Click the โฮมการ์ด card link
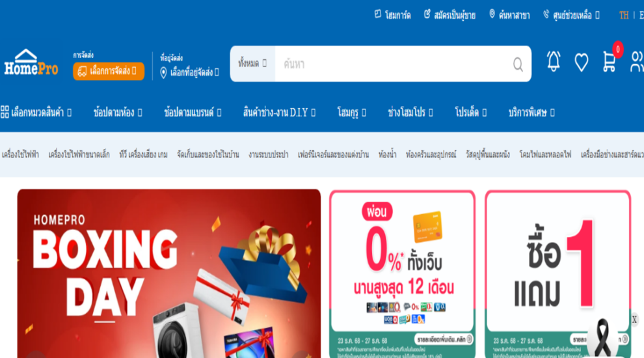Screen dimensions: 644x358 click(x=392, y=15)
